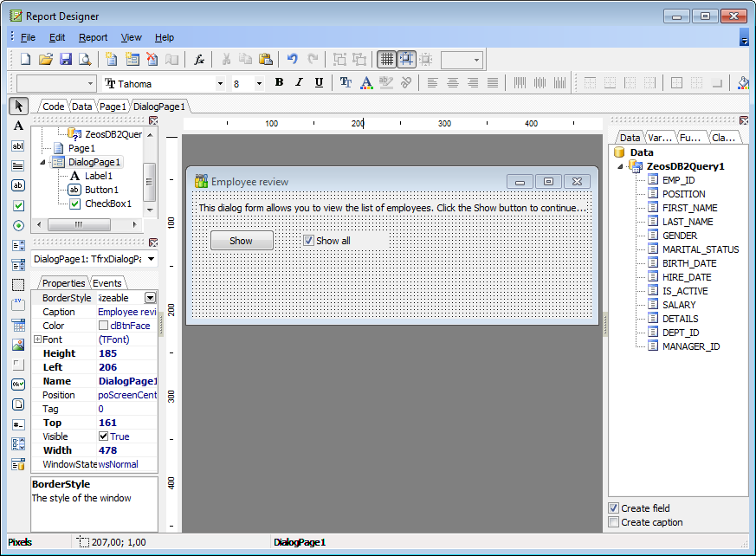The height and width of the screenshot is (556, 756).
Task: Add new dialog page icon
Action: (x=132, y=59)
